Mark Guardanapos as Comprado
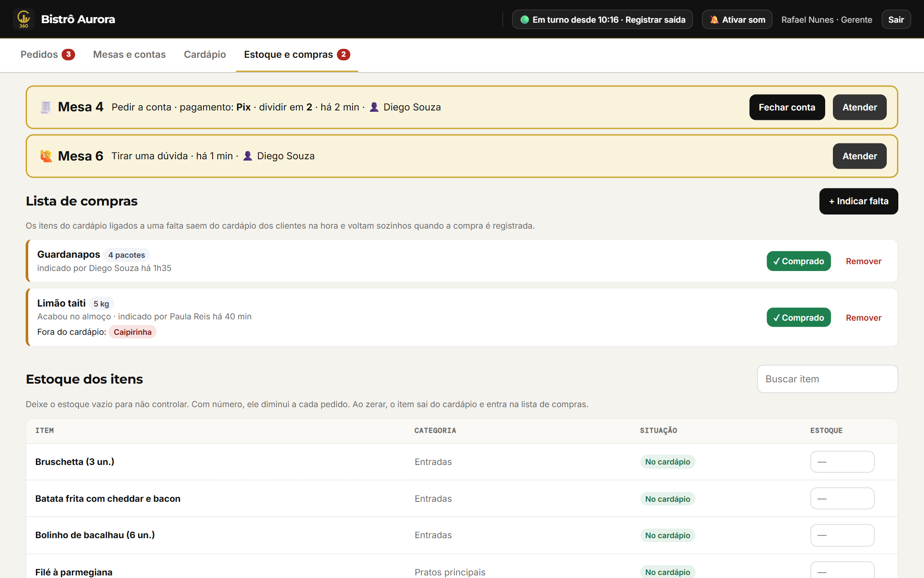The width and height of the screenshot is (924, 578). [x=799, y=261]
